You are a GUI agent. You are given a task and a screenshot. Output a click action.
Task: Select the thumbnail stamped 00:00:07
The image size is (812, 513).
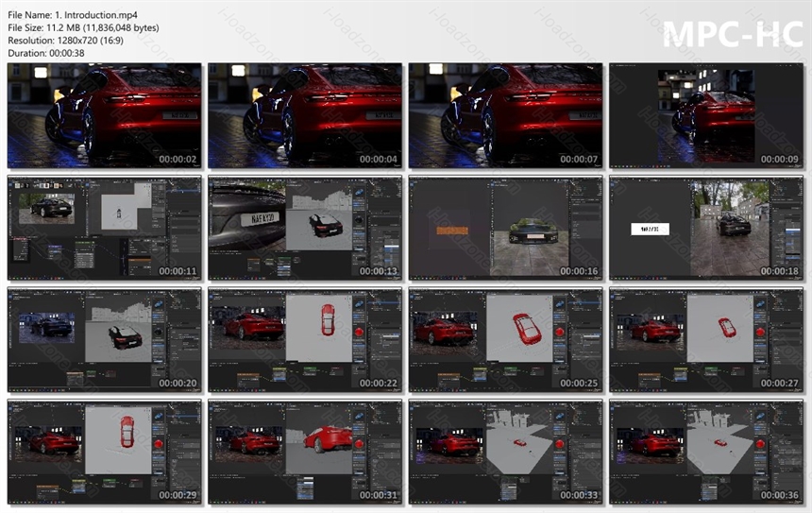[x=505, y=115]
